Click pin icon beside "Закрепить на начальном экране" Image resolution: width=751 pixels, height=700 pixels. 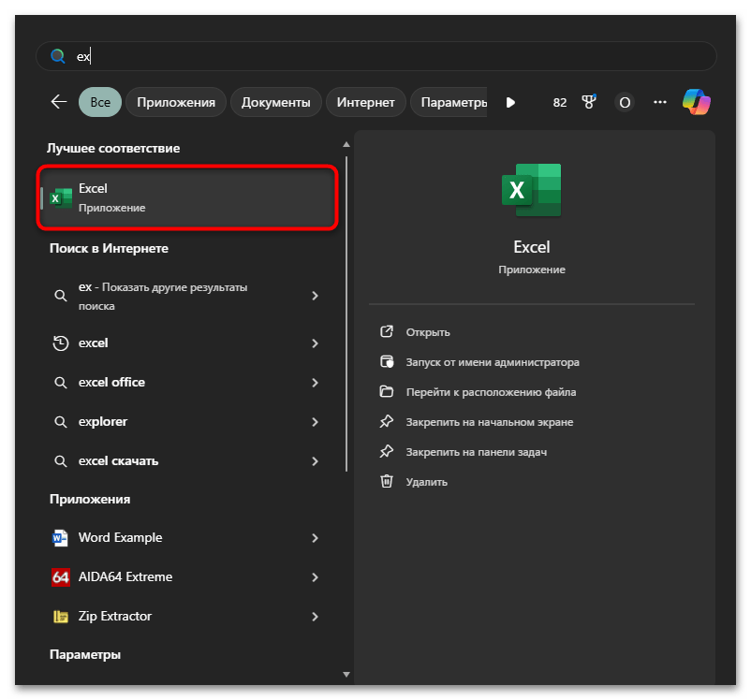point(387,421)
